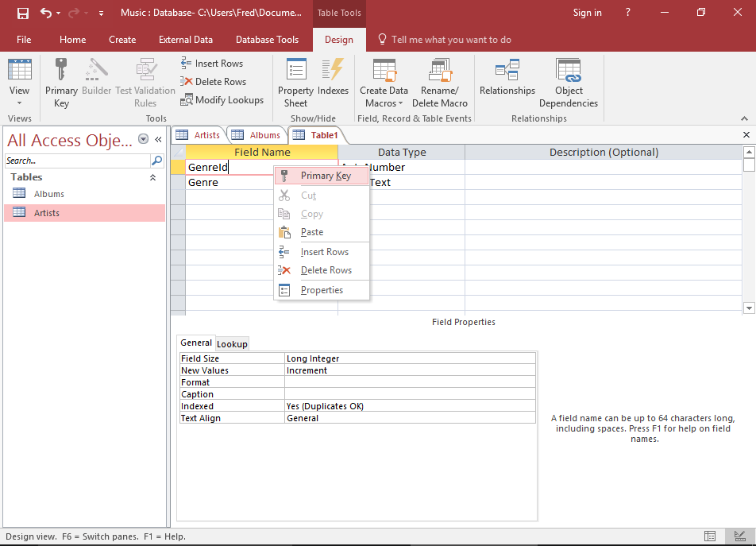
Task: Click Insert Rows in the ribbon
Action: click(x=212, y=64)
